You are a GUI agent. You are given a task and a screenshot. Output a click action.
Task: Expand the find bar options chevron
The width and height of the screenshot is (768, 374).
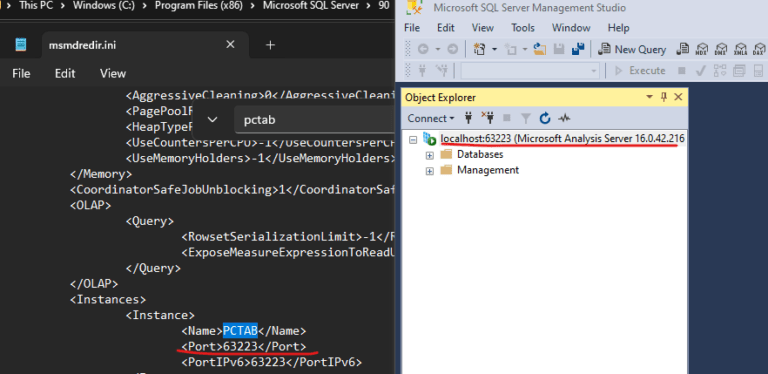(213, 119)
